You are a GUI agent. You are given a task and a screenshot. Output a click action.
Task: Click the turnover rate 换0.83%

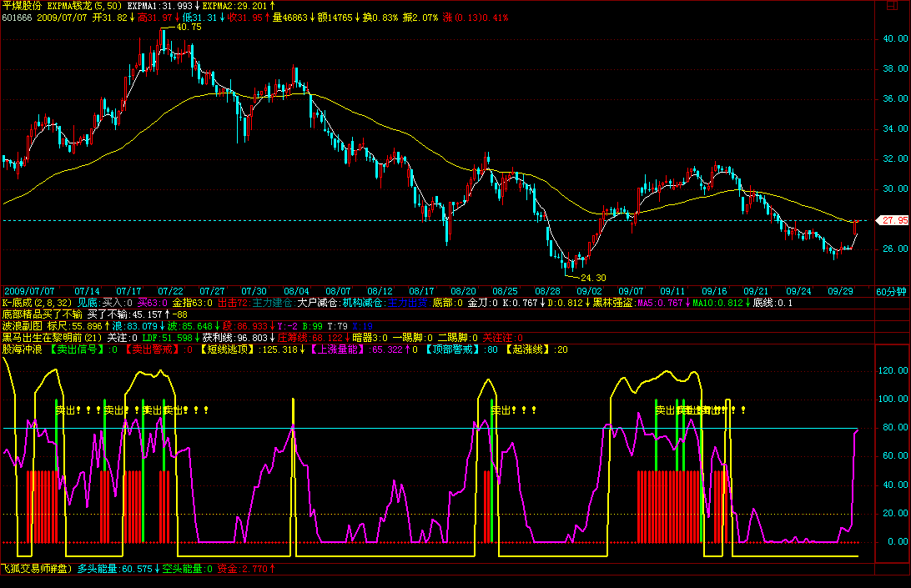coord(380,18)
